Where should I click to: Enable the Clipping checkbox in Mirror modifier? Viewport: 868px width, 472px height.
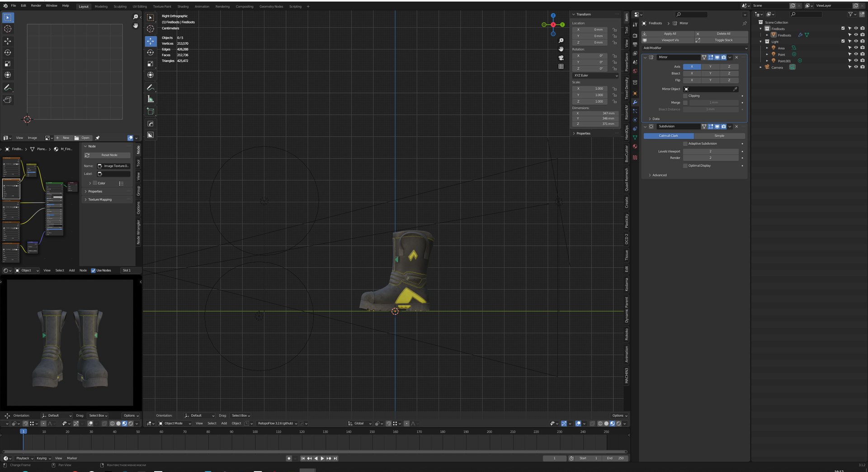point(685,96)
